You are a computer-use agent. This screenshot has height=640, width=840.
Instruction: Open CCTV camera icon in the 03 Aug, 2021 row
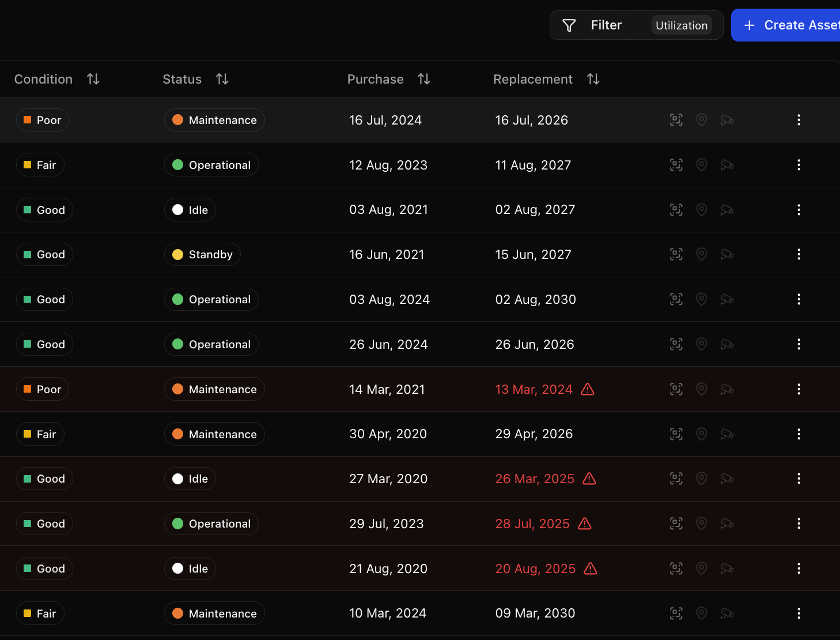coord(727,210)
